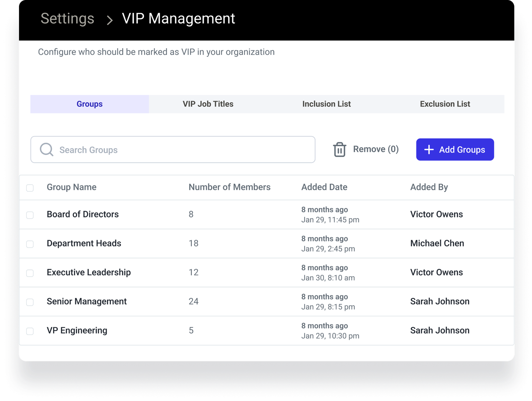Sort by Number of Members column header
532x401 pixels.
pyautogui.click(x=229, y=187)
